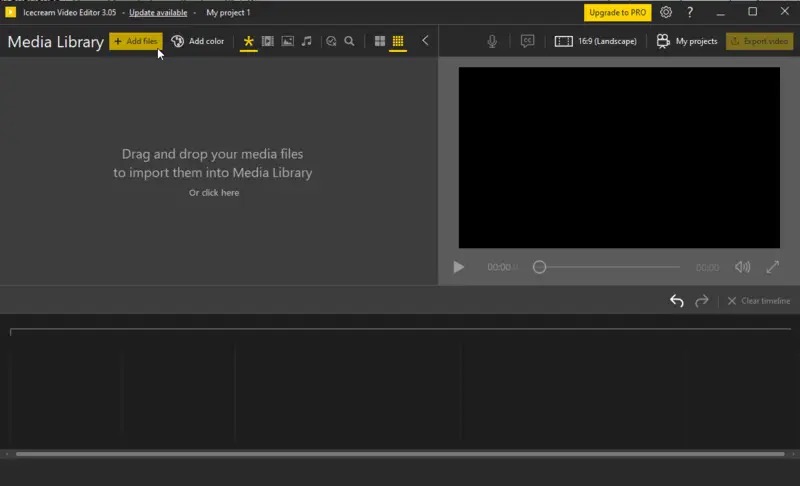Collapse Media Library panel arrow
The width and height of the screenshot is (800, 486).
pos(425,41)
